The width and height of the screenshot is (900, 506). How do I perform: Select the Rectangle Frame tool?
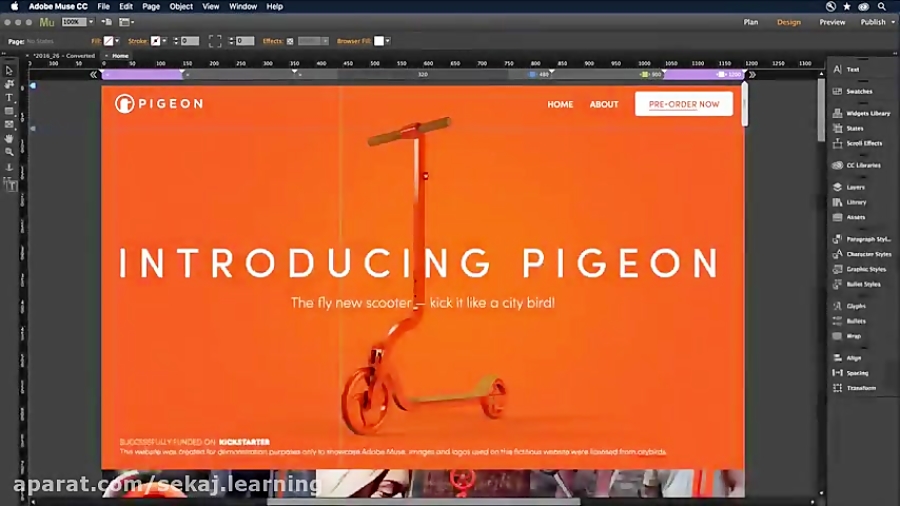(9, 124)
